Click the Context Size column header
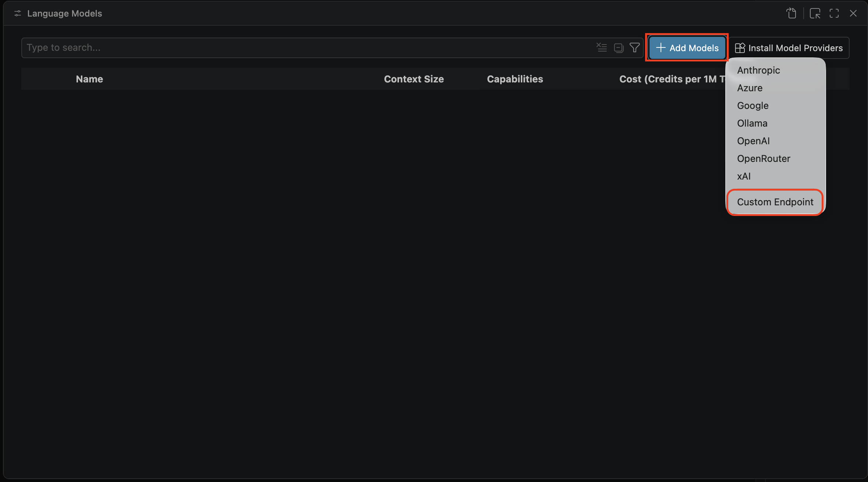 click(x=414, y=79)
